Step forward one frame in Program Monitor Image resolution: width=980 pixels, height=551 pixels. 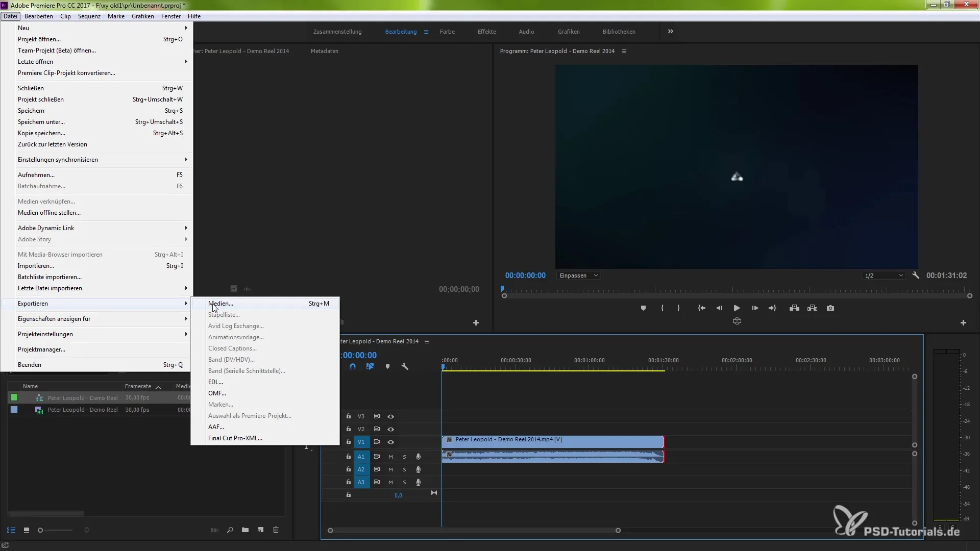point(755,308)
